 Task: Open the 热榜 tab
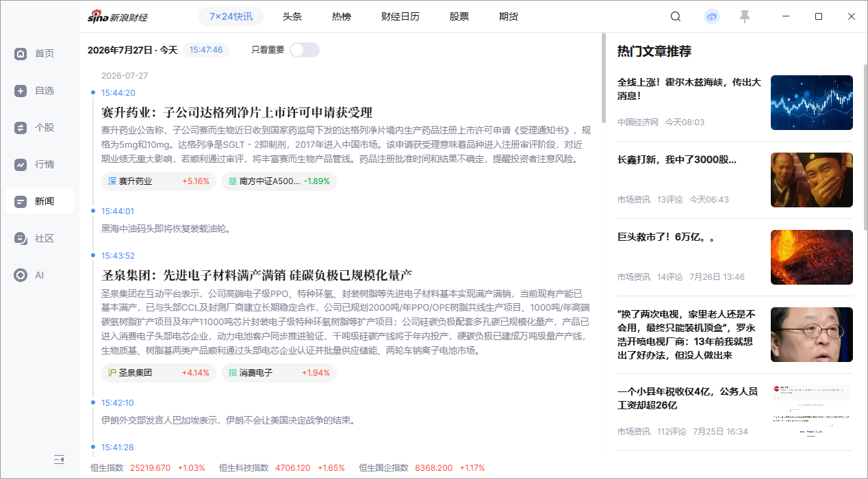342,16
